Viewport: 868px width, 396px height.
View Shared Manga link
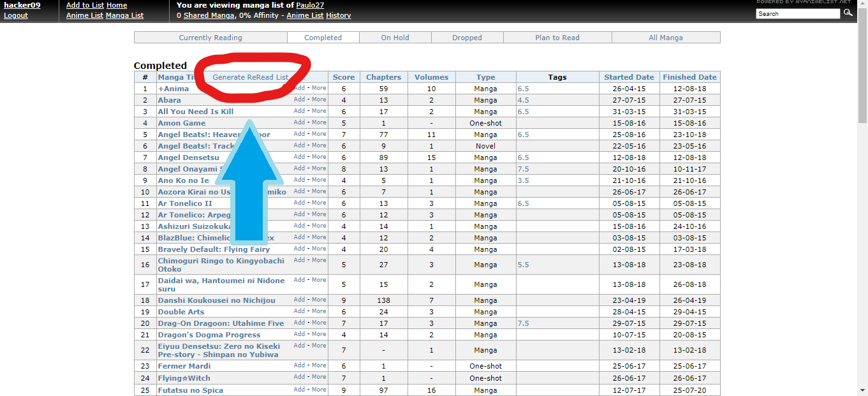[208, 15]
